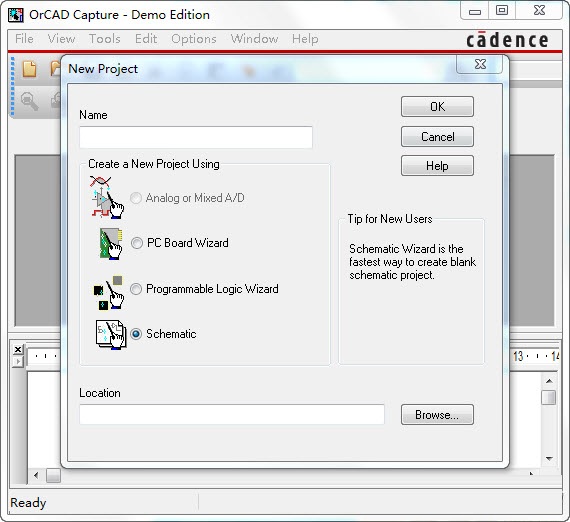Screen dimensions: 570x522
Task: Click the project Name input field
Action: [196, 137]
